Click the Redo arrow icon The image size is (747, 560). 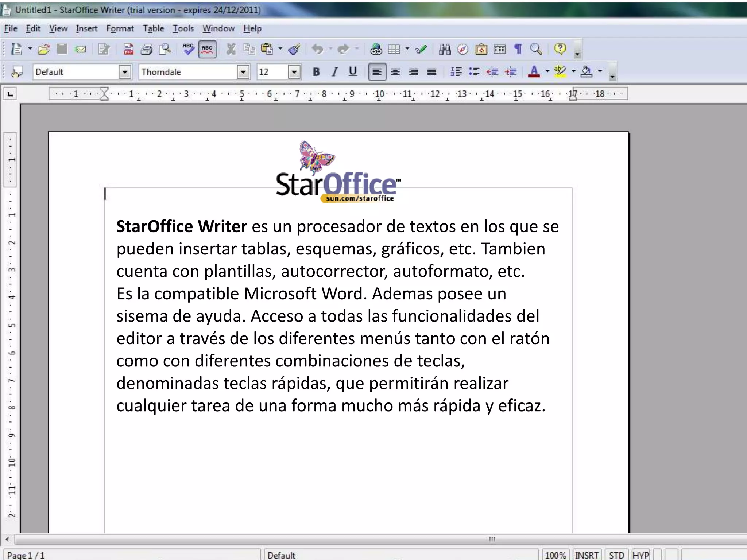343,49
